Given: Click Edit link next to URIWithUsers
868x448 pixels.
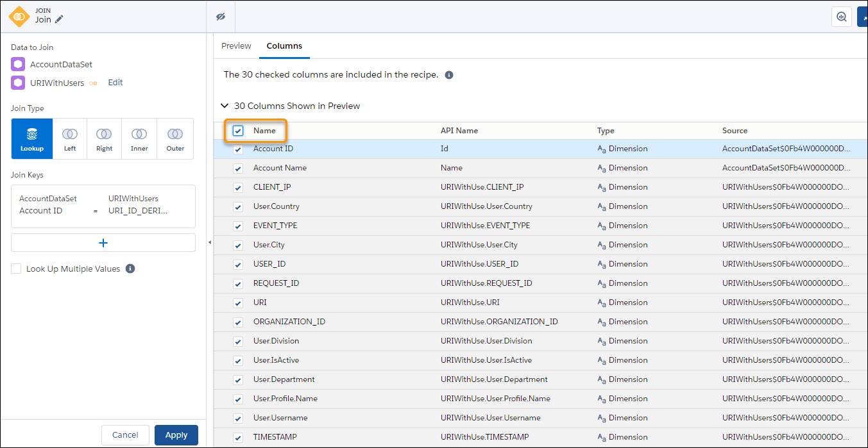Looking at the screenshot, I should pyautogui.click(x=115, y=83).
